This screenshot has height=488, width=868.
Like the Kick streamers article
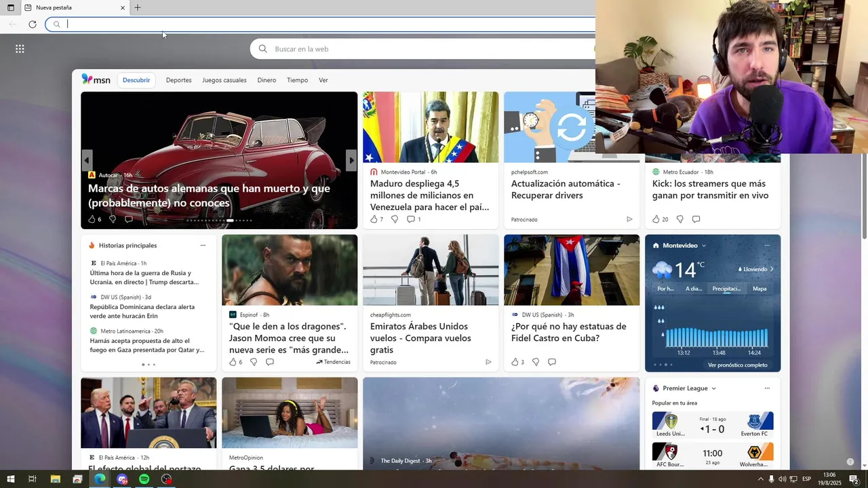click(x=656, y=220)
